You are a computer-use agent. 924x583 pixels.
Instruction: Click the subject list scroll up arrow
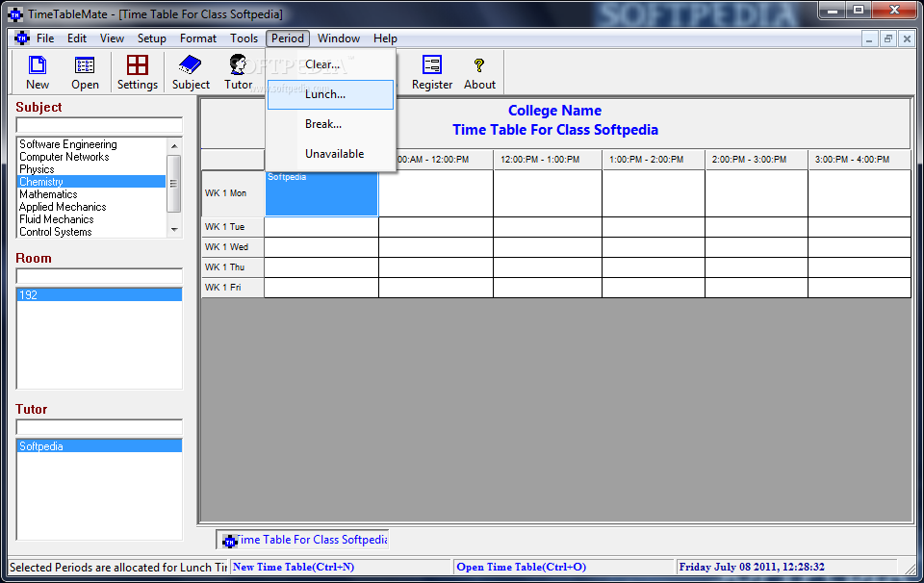click(x=174, y=145)
